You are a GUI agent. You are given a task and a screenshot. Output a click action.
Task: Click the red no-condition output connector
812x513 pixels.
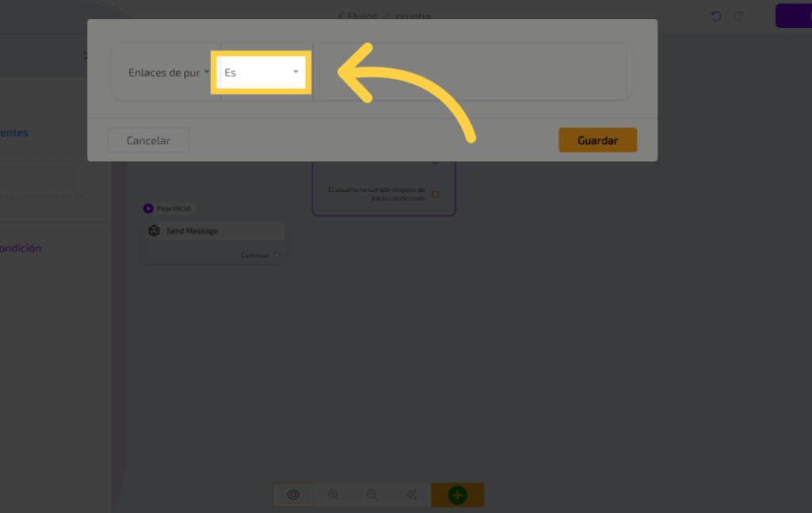[x=435, y=194]
